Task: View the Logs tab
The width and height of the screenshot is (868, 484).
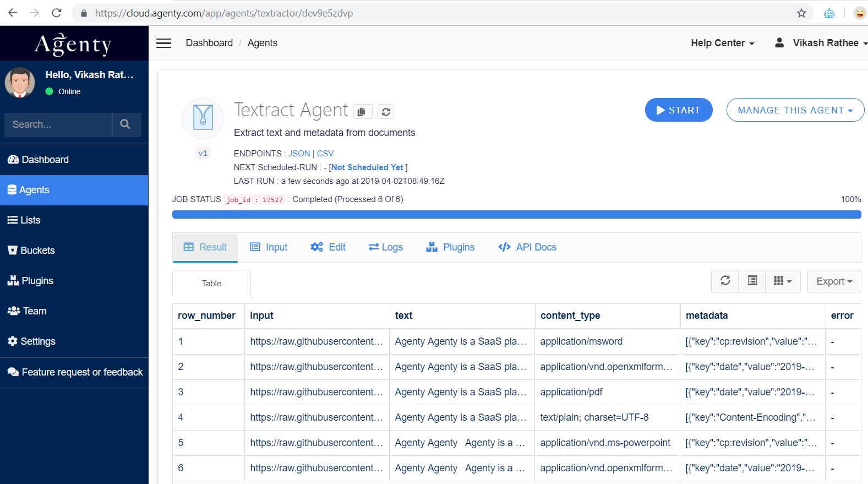Action: [x=386, y=247]
